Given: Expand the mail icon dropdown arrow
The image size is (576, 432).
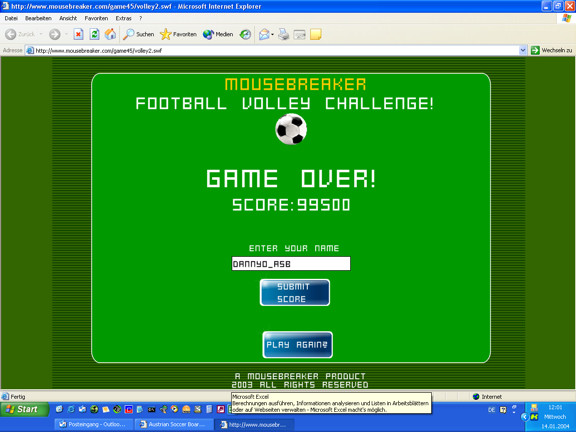Looking at the screenshot, I should point(273,35).
